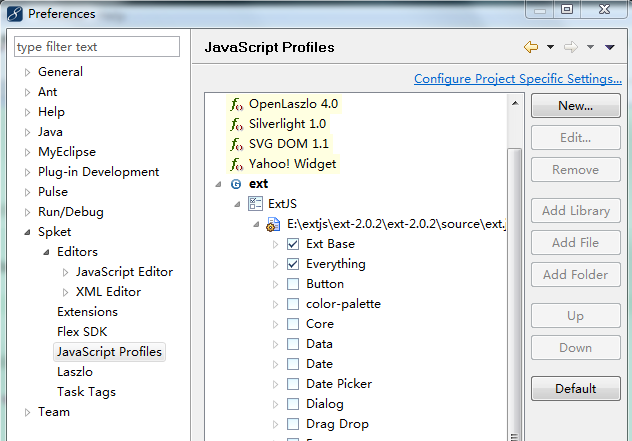This screenshot has height=441, width=632.
Task: Click the yellow back navigation arrow
Action: pos(531,47)
